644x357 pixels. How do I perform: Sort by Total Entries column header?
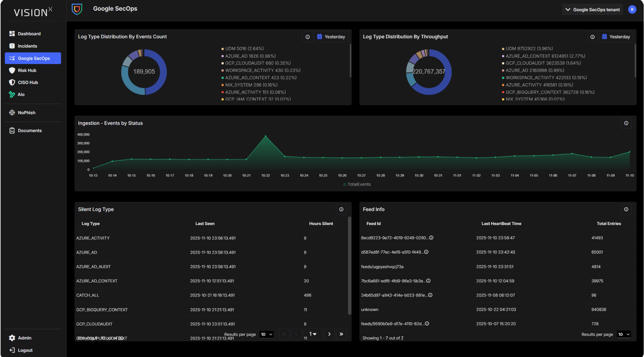point(609,224)
